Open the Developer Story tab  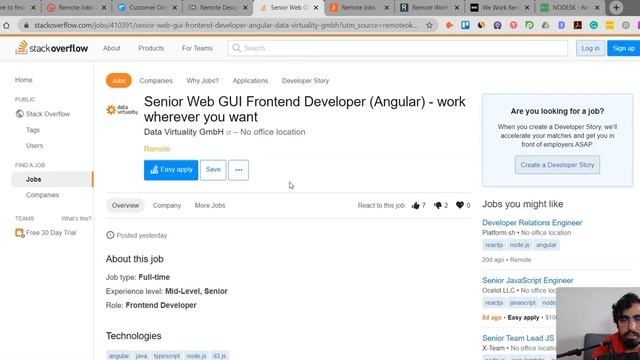(x=305, y=81)
